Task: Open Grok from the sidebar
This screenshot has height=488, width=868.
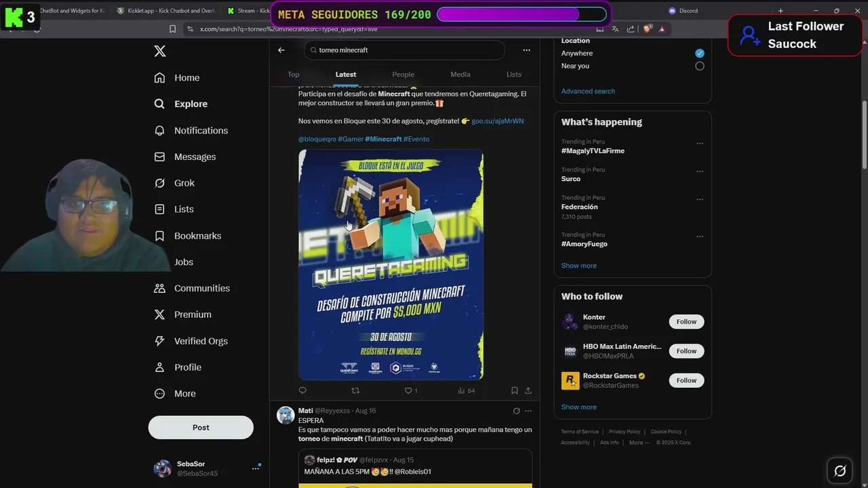Action: 174,183
